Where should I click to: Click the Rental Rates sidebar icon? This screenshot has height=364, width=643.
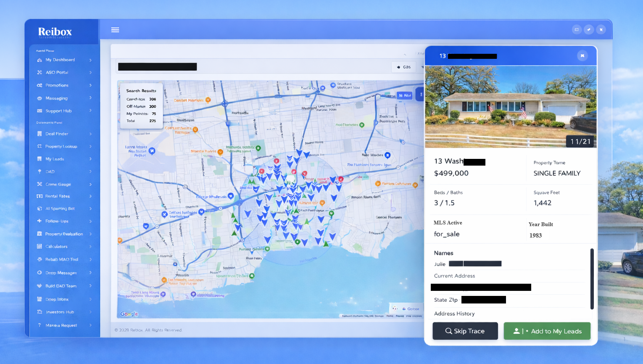coord(40,196)
